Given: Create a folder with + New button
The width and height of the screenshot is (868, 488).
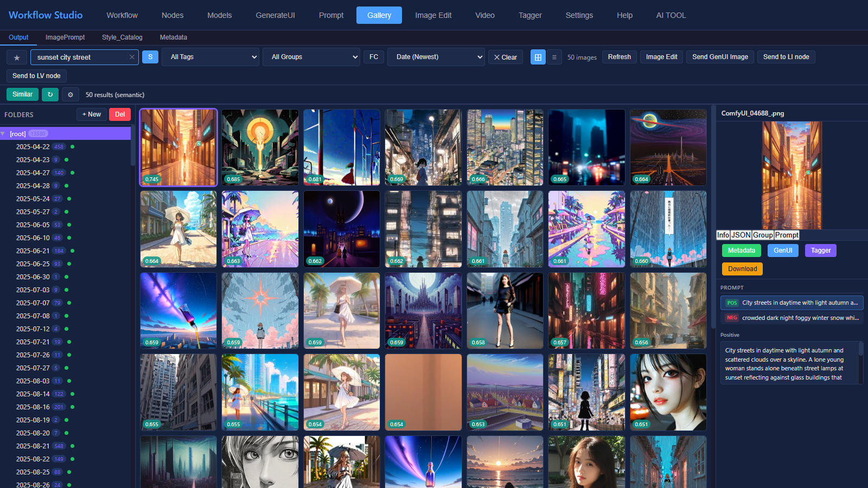Looking at the screenshot, I should (91, 114).
